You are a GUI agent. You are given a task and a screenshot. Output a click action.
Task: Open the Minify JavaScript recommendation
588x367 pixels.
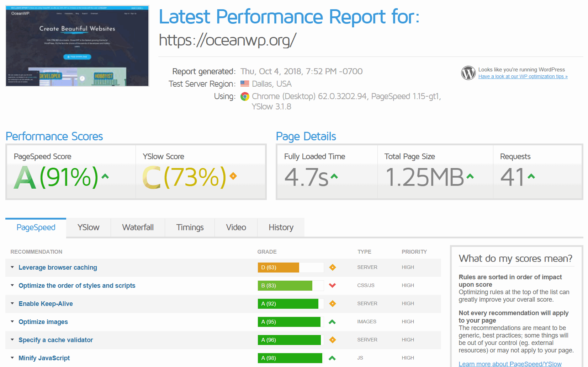[x=44, y=358]
